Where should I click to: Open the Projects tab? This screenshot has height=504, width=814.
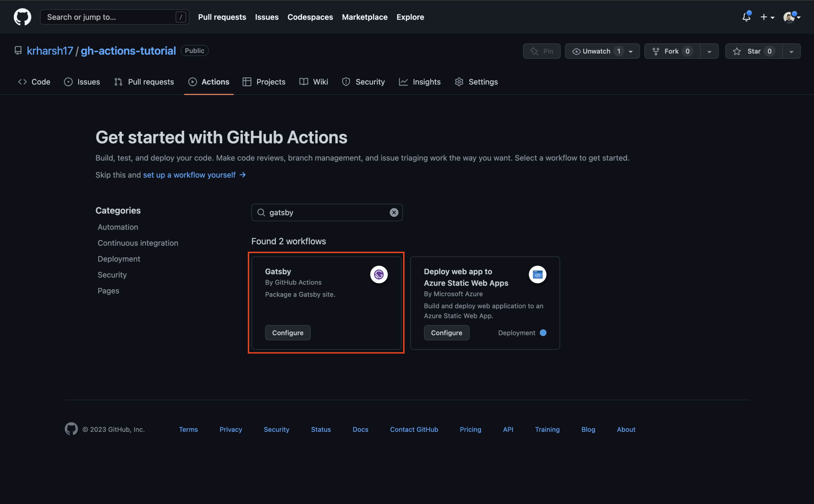click(x=264, y=82)
